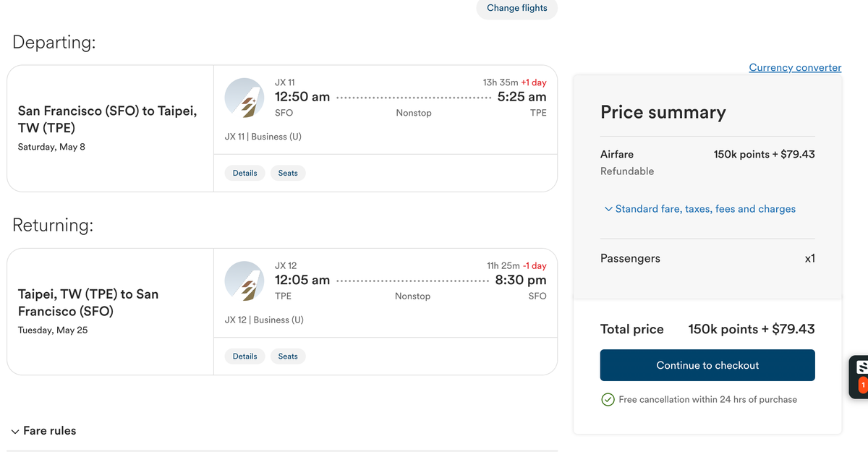Click the Change flights button
Screen dimensions: 868x457
pos(517,9)
